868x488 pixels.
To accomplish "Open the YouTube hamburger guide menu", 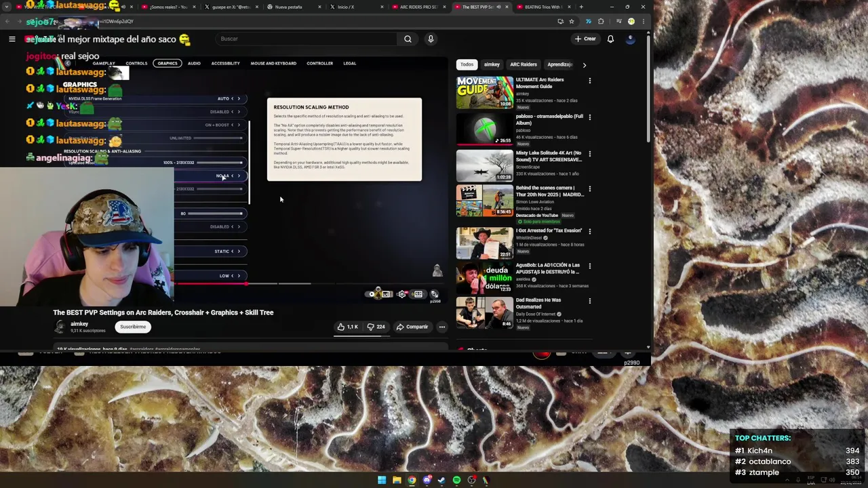I will [x=12, y=39].
